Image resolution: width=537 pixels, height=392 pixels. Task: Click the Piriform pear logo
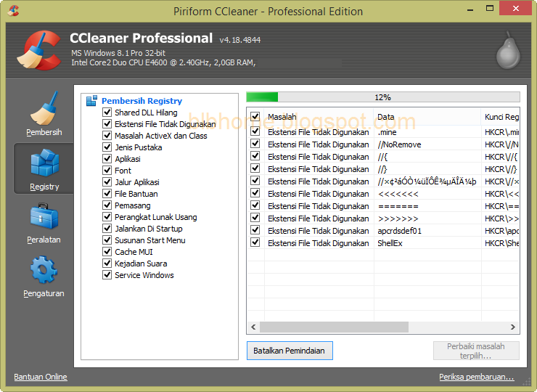pyautogui.click(x=508, y=50)
